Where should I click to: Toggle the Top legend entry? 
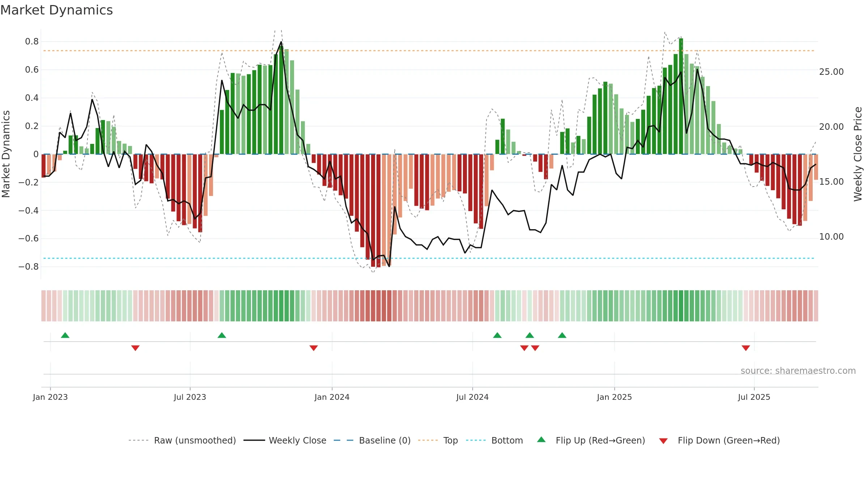pyautogui.click(x=438, y=440)
